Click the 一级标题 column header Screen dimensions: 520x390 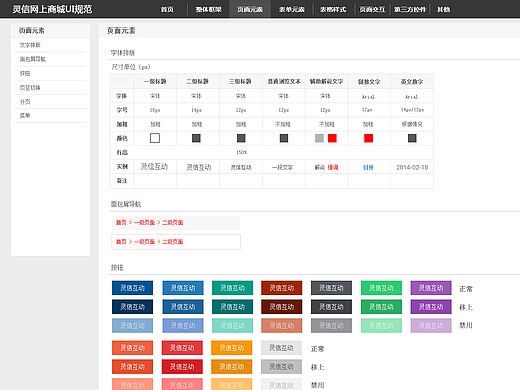155,81
